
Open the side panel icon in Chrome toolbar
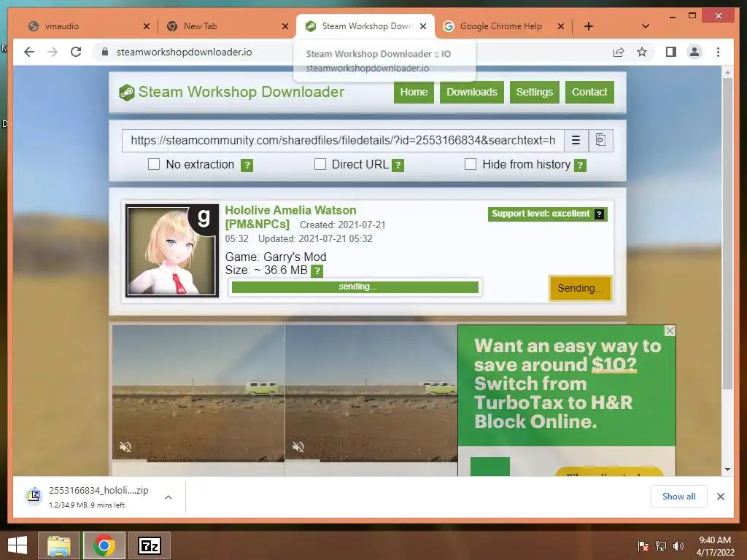point(671,52)
